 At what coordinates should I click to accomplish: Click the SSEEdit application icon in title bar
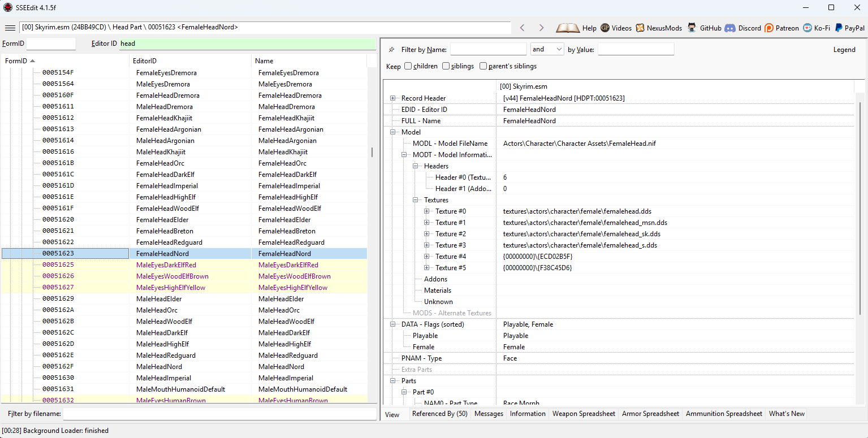click(x=8, y=7)
